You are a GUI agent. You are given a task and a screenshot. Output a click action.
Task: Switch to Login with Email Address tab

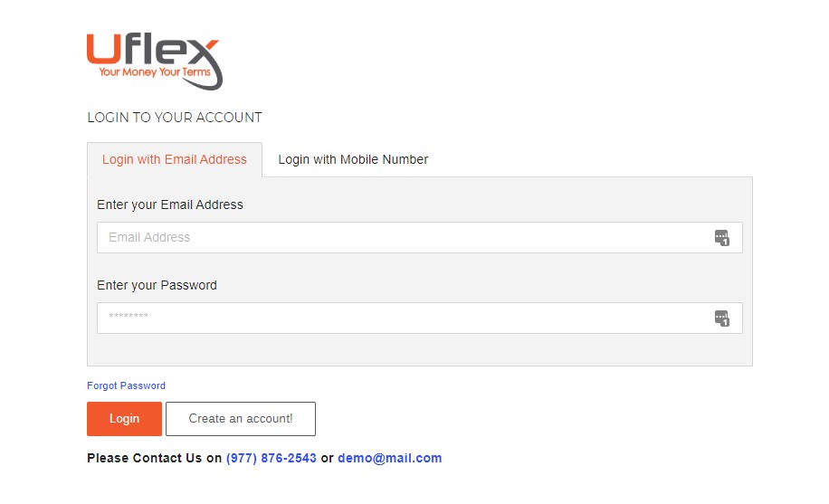175,159
